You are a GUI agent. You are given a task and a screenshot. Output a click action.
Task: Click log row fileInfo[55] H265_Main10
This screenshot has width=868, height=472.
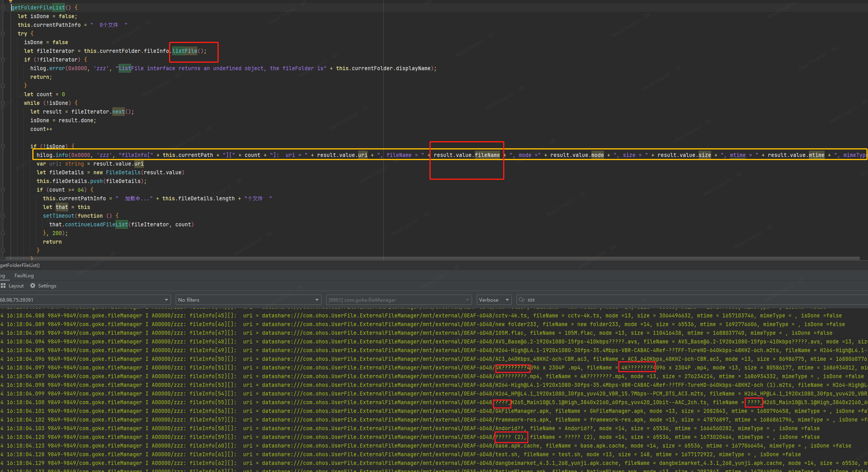[434, 402]
